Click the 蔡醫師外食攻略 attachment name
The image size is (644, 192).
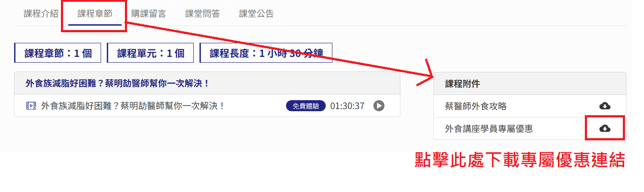pyautogui.click(x=476, y=106)
